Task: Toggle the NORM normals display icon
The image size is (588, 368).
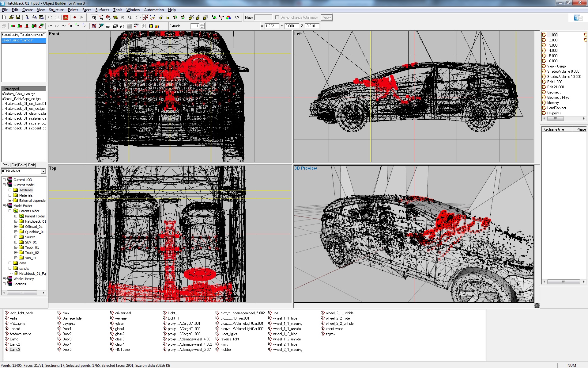Action: (136, 26)
